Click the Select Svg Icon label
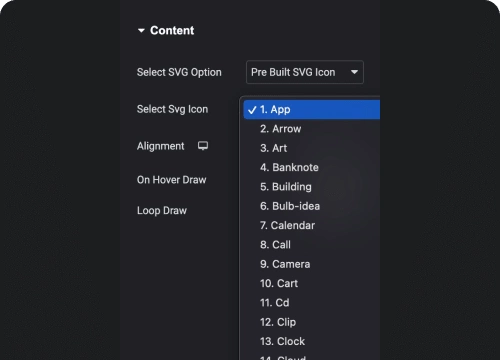 click(172, 109)
